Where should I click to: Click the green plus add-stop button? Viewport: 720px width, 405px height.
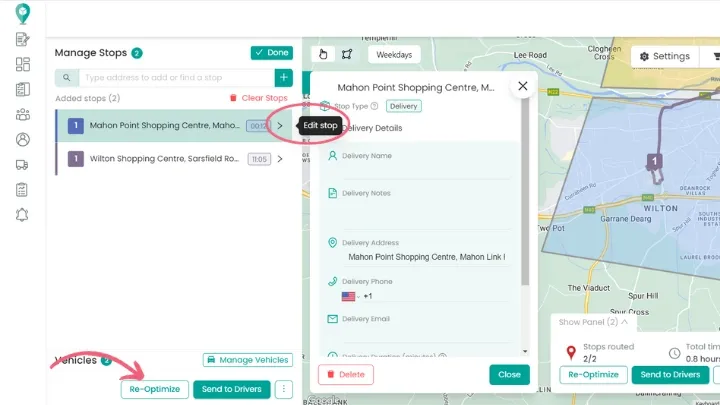pos(283,78)
